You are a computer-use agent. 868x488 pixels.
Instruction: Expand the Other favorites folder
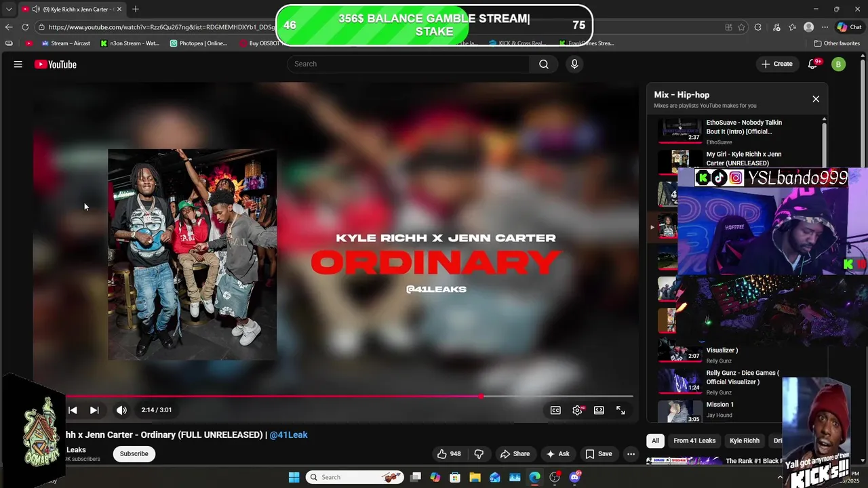(x=837, y=43)
